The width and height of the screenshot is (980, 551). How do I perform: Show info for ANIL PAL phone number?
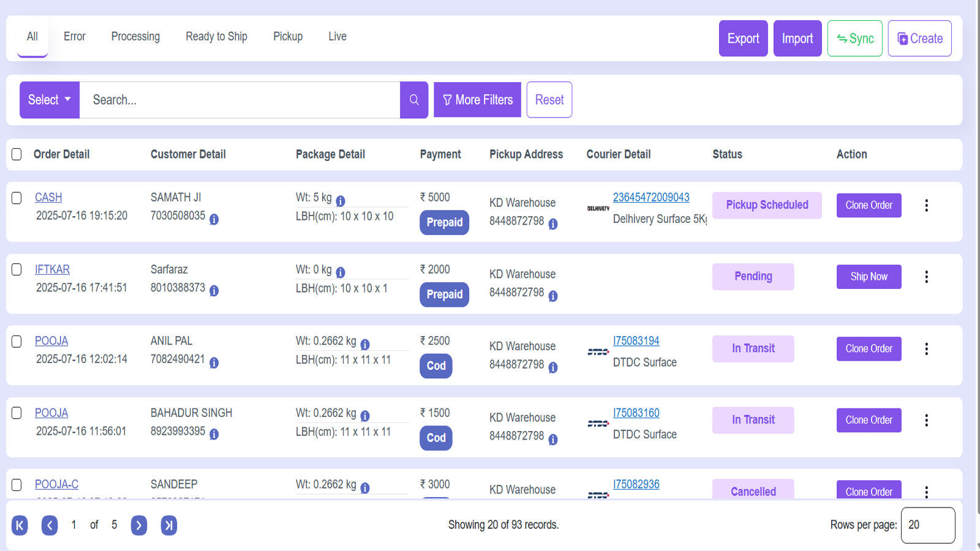click(x=214, y=362)
